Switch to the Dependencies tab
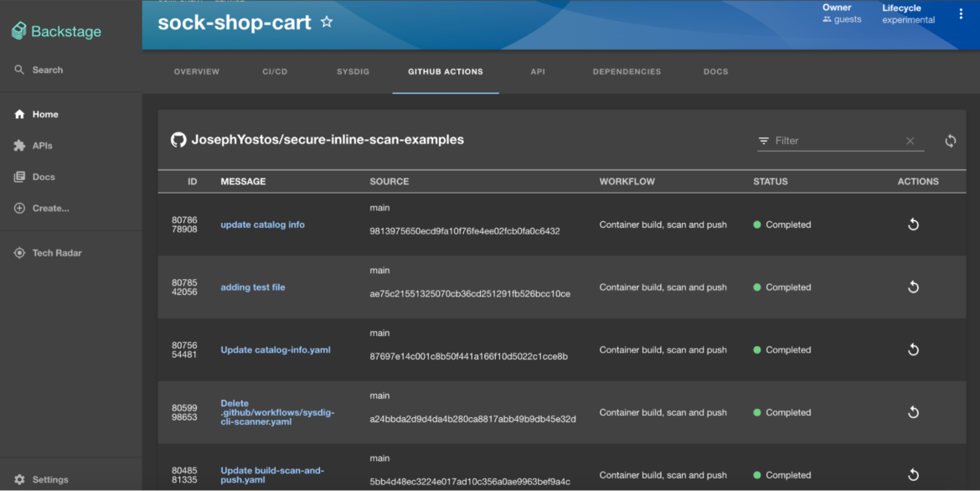 click(x=627, y=71)
